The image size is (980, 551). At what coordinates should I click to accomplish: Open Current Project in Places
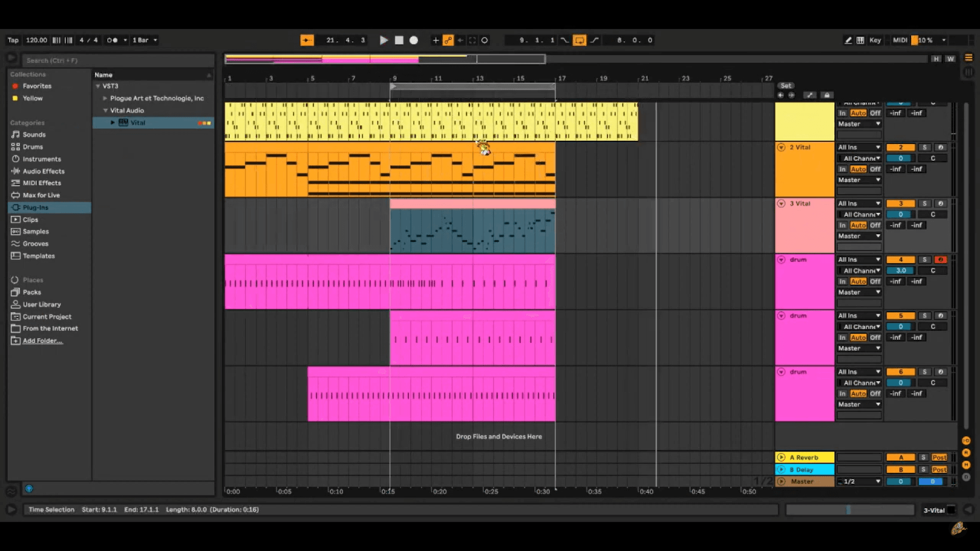click(46, 316)
